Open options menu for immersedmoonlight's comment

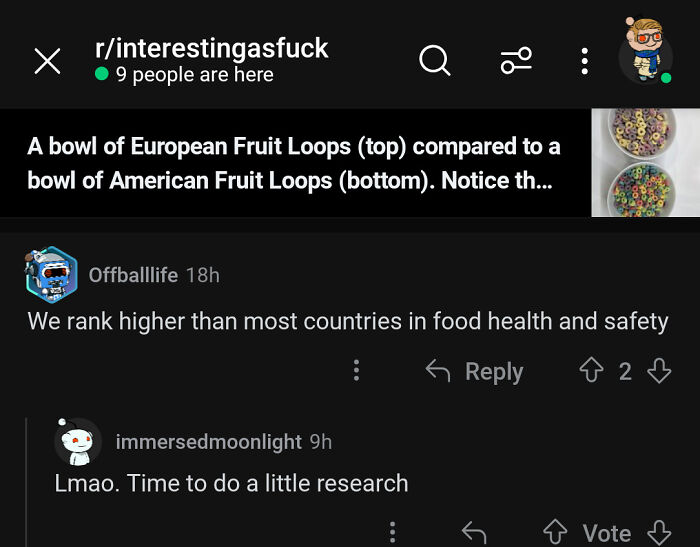click(392, 533)
